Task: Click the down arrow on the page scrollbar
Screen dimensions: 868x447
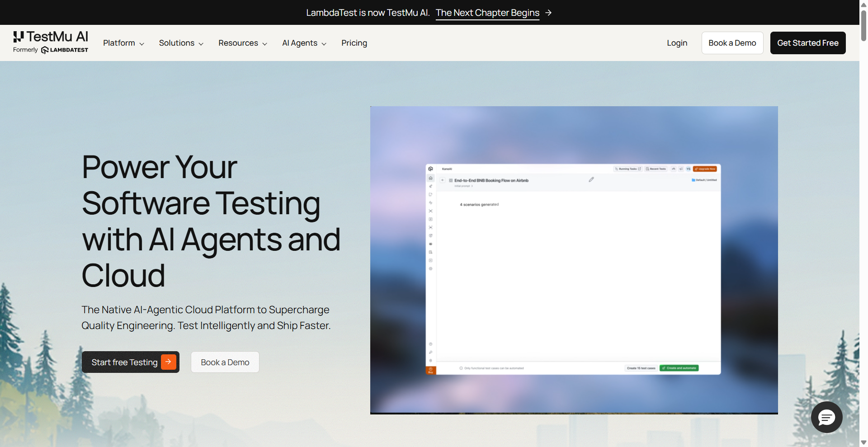Action: pos(863,442)
